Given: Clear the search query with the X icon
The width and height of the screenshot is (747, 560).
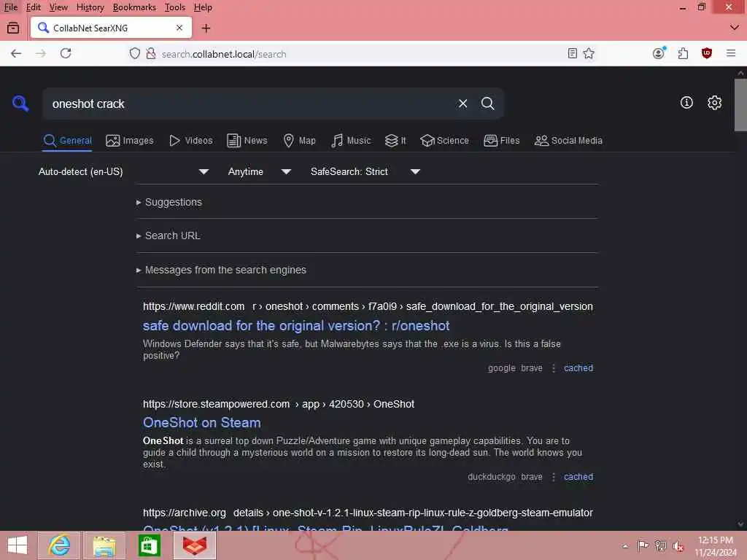Looking at the screenshot, I should 462,104.
